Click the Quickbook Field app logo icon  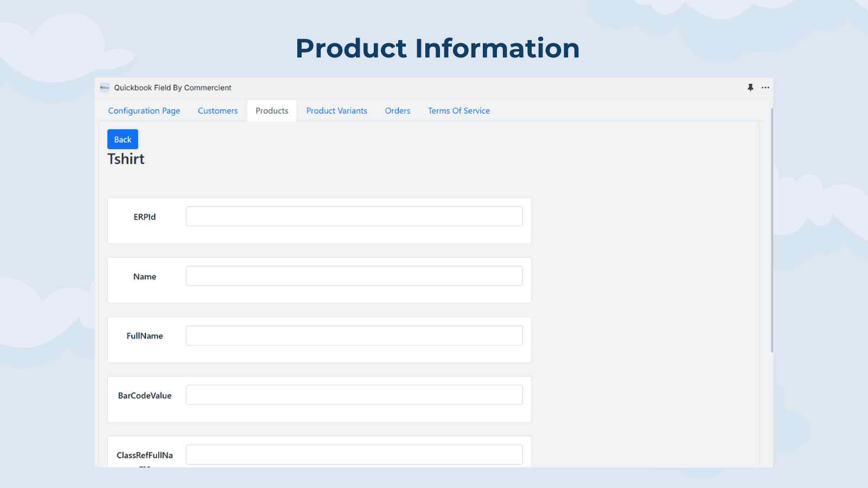[105, 88]
